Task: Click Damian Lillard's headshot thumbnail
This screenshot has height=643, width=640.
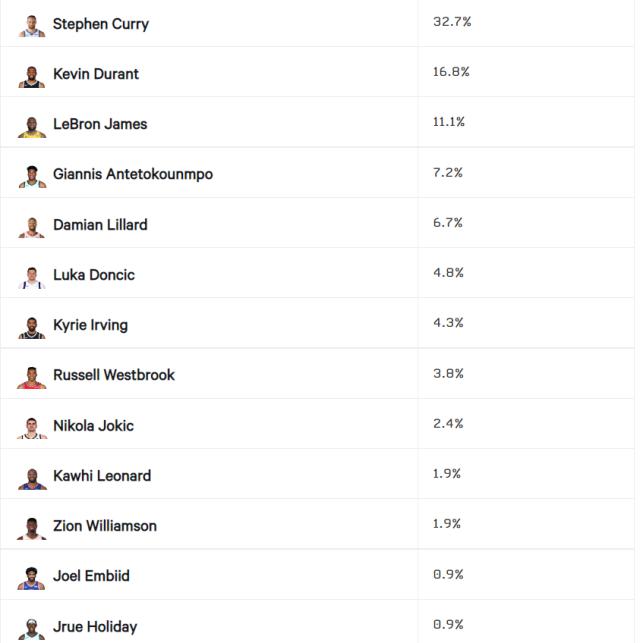Action: click(x=32, y=226)
